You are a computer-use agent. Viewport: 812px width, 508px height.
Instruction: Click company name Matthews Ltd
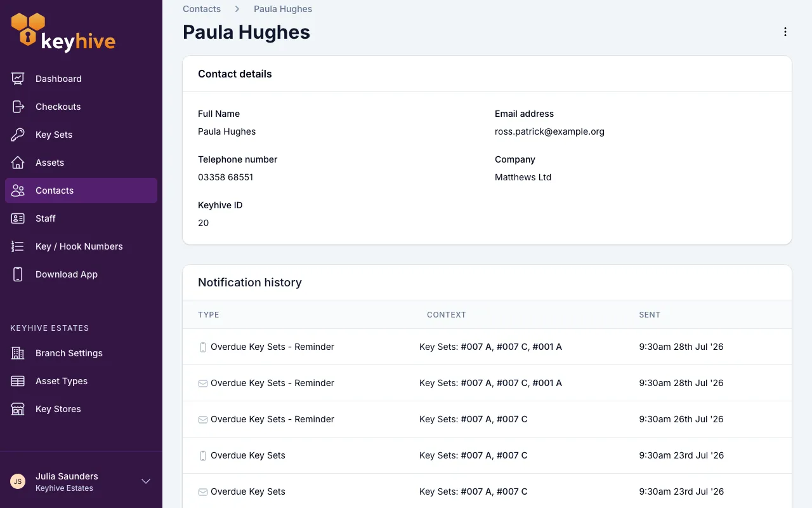click(523, 177)
